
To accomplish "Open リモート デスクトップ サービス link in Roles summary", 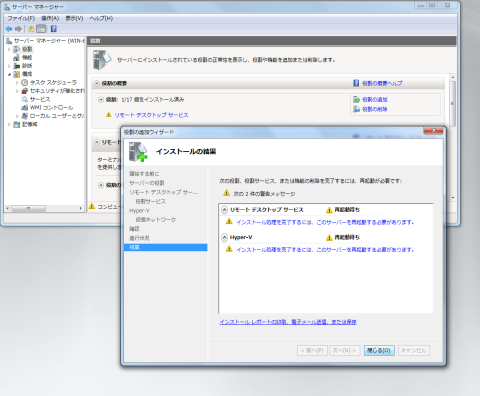I will tap(151, 115).
